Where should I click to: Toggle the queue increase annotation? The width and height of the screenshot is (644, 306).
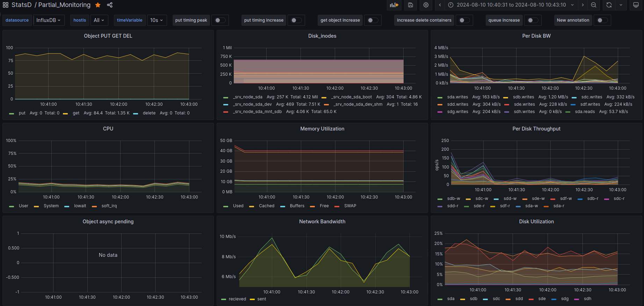533,20
